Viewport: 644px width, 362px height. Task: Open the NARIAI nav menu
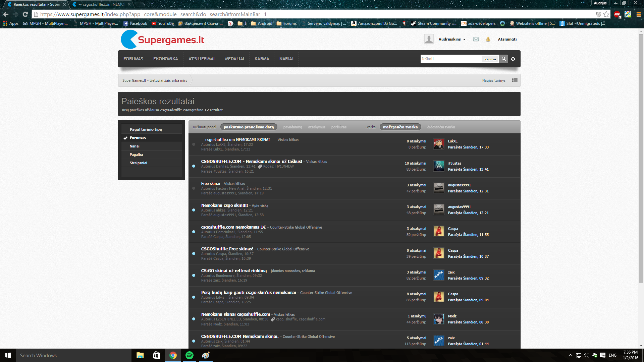[286, 59]
